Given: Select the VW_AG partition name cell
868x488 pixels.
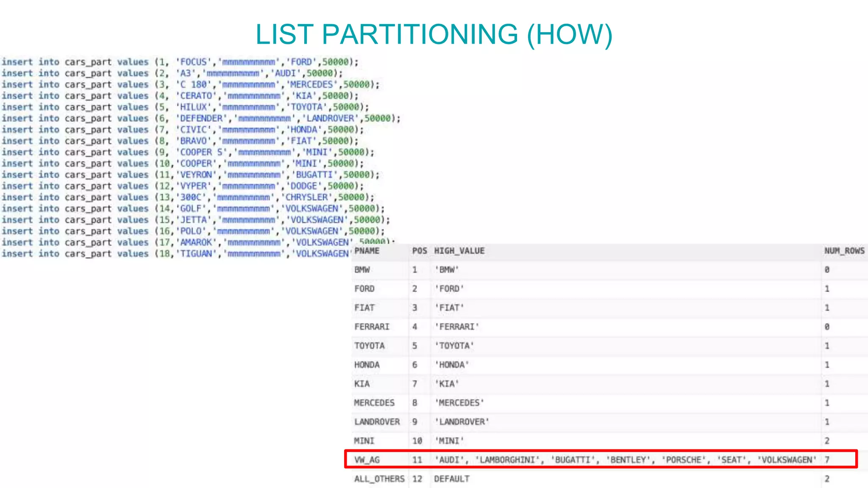Looking at the screenshot, I should [x=367, y=460].
